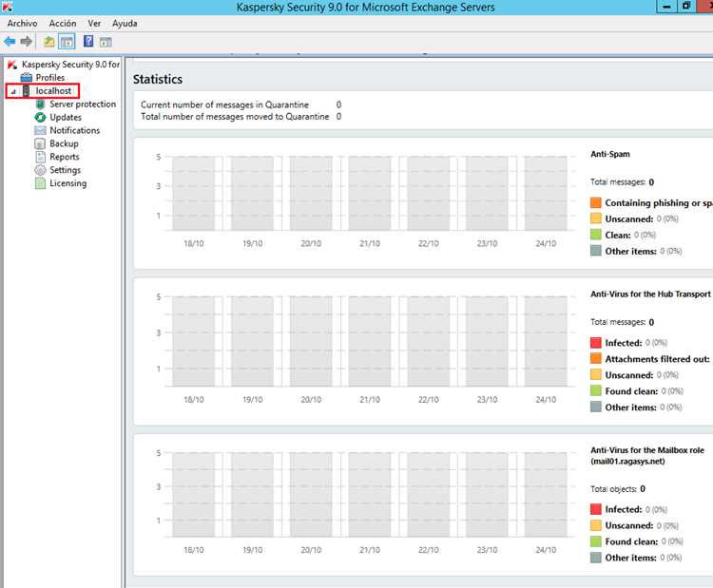
Task: Open the Licensing node
Action: tap(68, 183)
